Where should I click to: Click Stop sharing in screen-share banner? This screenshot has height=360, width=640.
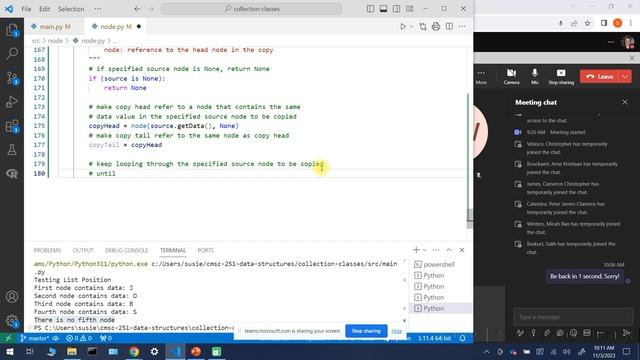click(366, 331)
